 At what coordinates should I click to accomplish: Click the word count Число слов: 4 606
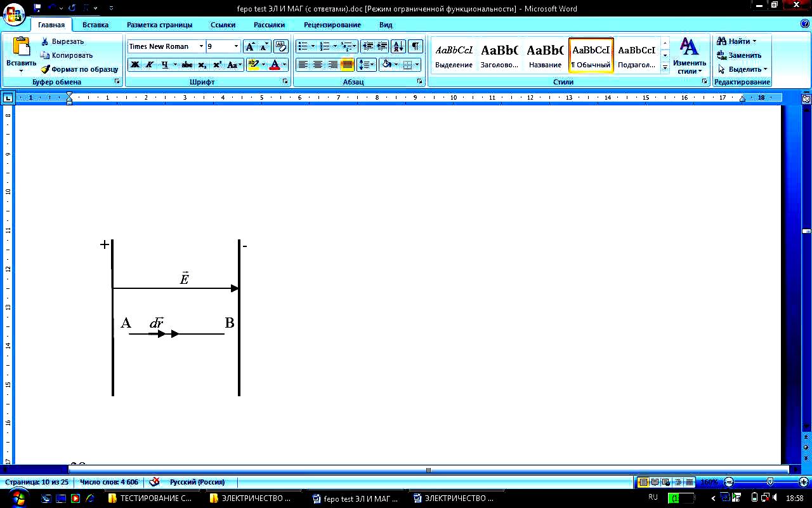tap(110, 482)
